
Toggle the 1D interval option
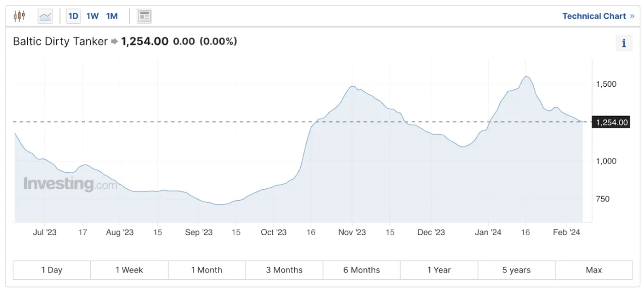pyautogui.click(x=73, y=16)
